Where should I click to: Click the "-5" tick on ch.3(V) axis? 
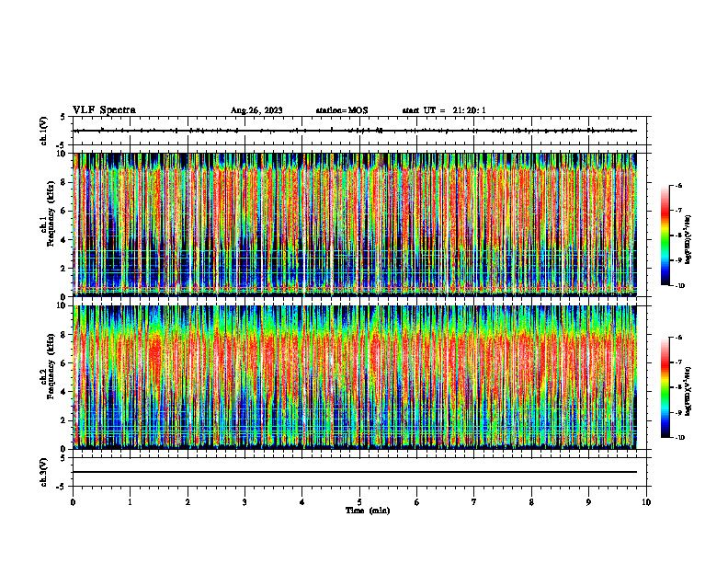tap(62, 487)
